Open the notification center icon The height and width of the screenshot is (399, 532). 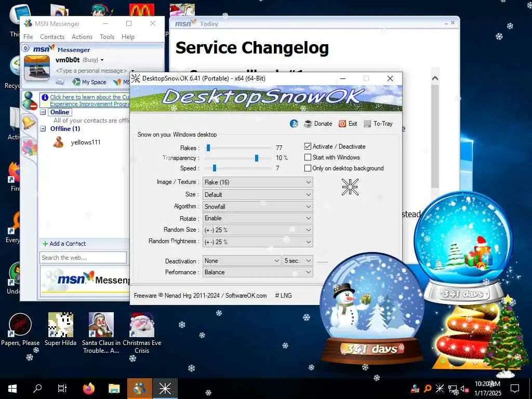[x=515, y=389]
